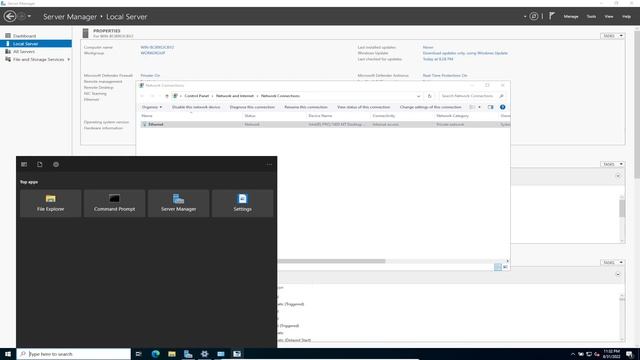Click Disable this network device
Image resolution: width=640 pixels, height=360 pixels.
pyautogui.click(x=196, y=107)
